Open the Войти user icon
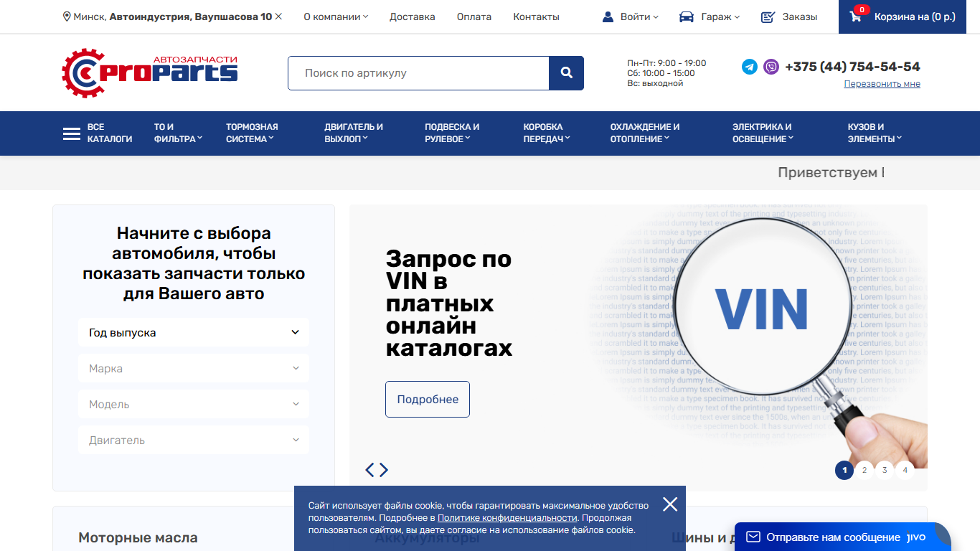The width and height of the screenshot is (980, 551). tap(608, 17)
